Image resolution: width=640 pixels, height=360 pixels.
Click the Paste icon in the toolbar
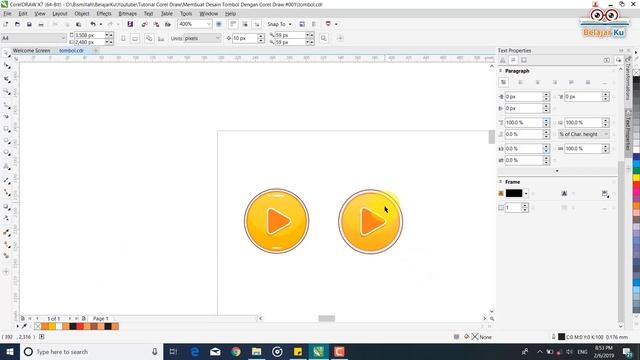[x=79, y=24]
